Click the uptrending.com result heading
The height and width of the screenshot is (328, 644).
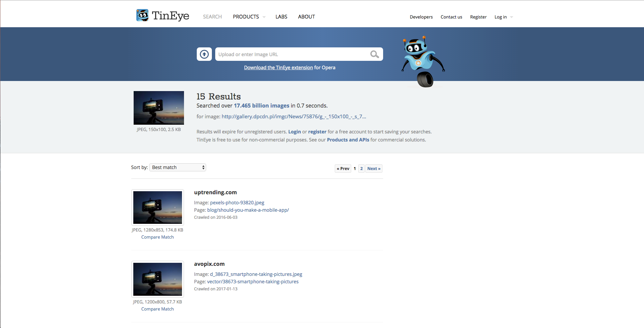click(216, 192)
